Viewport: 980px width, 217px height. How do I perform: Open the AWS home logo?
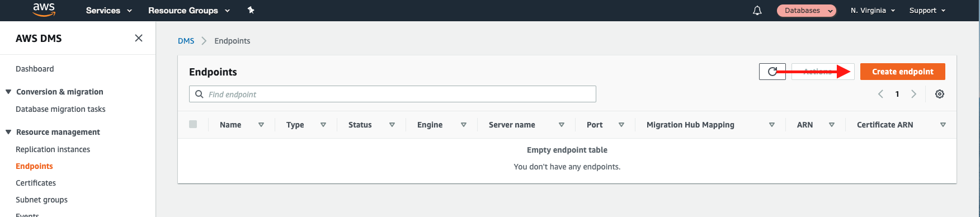pyautogui.click(x=44, y=10)
